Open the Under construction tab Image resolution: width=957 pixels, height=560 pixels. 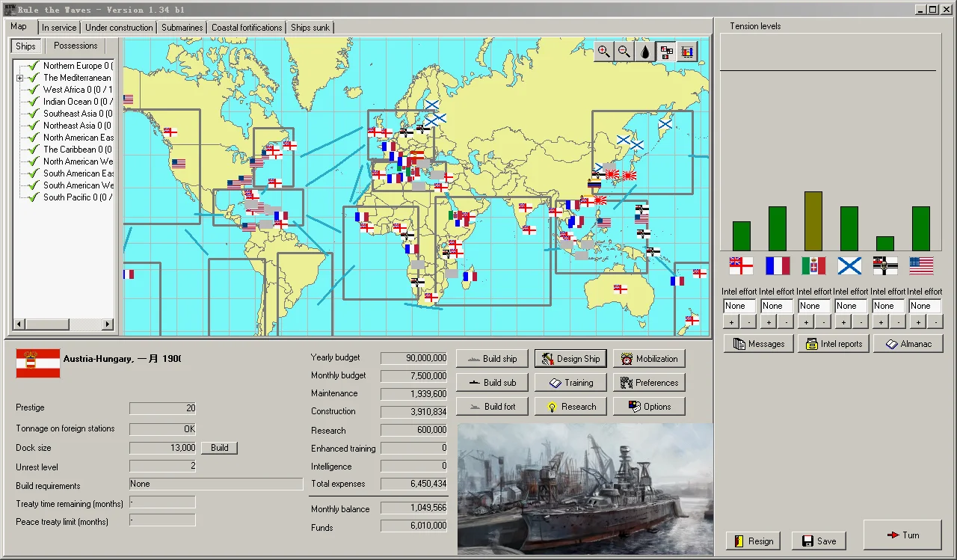(x=119, y=28)
